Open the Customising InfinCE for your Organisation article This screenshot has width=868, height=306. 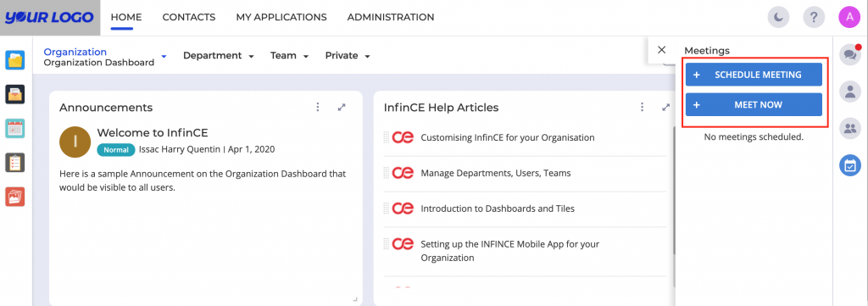508,137
